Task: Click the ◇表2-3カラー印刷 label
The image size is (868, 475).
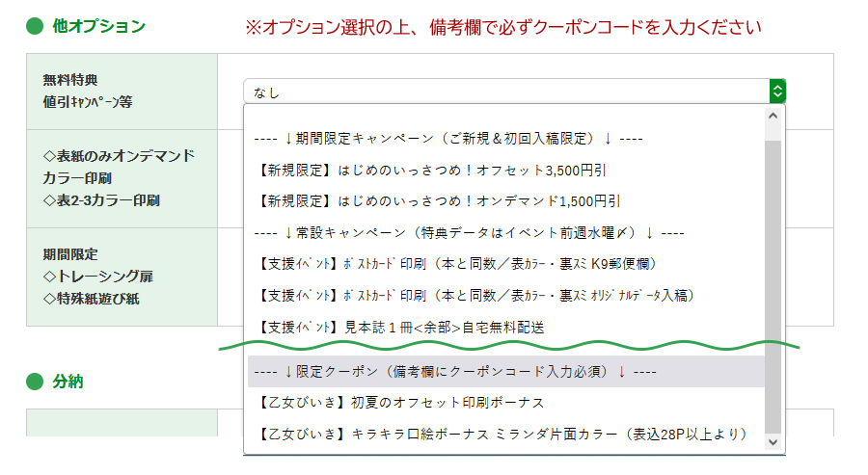Action: (101, 200)
